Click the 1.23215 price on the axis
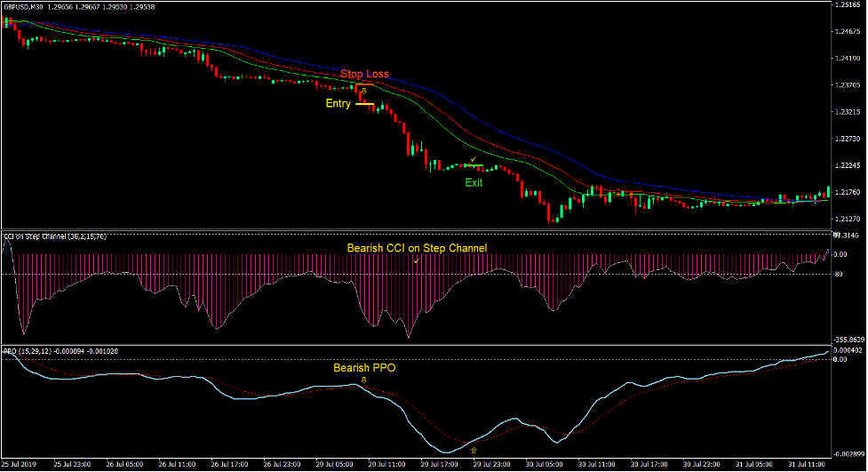Screen dimensions: 868x472 coord(848,112)
